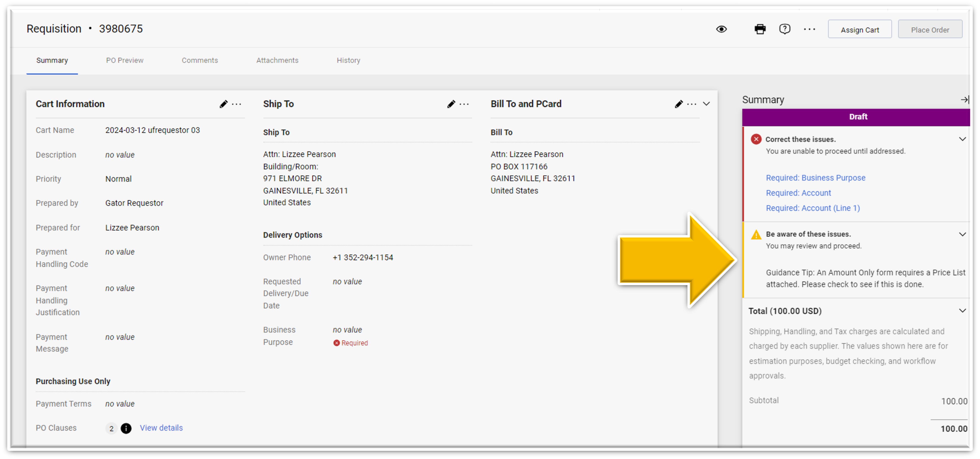Image resolution: width=980 pixels, height=459 pixels.
Task: Open the help question mark icon
Action: click(x=785, y=29)
